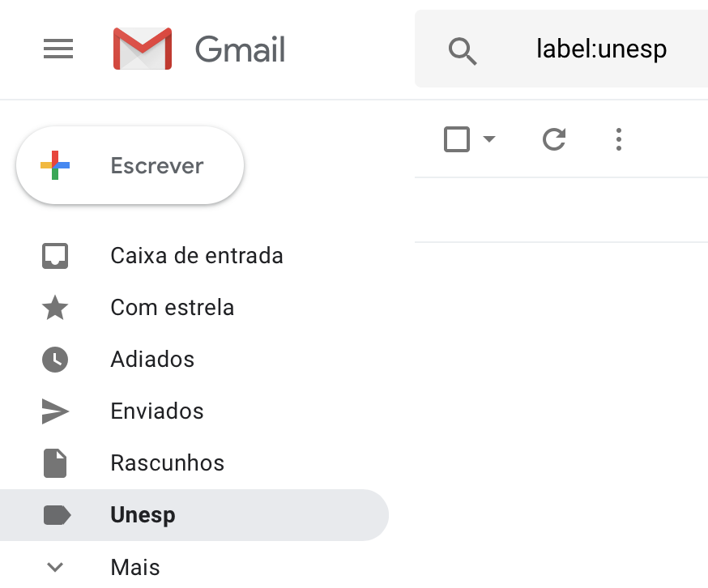Click inside the search field

(601, 49)
